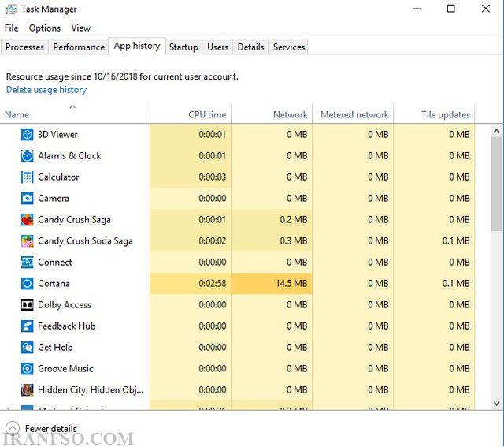Select the Get Help icon
Viewport: 504px width, 447px height.
[x=27, y=347]
